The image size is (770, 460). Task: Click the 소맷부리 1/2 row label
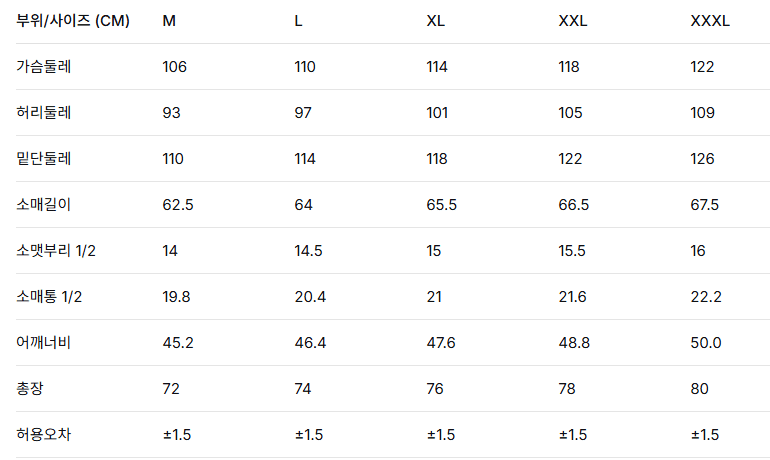click(56, 251)
